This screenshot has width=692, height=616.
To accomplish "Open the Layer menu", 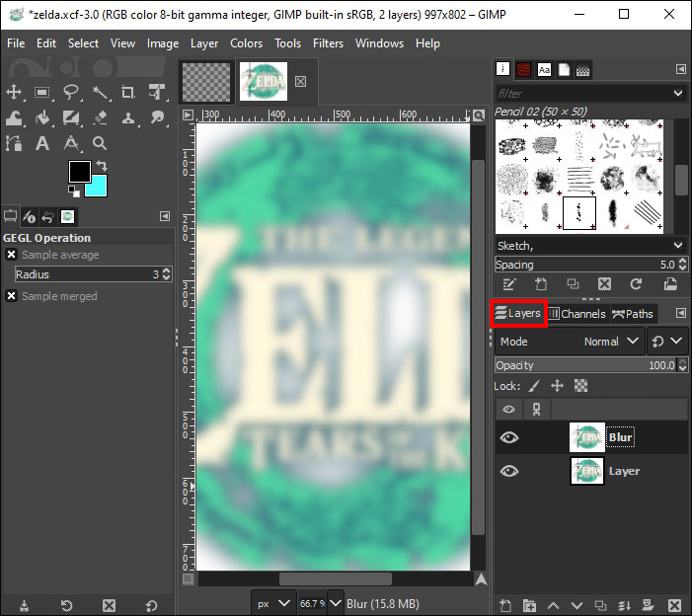I will [204, 43].
